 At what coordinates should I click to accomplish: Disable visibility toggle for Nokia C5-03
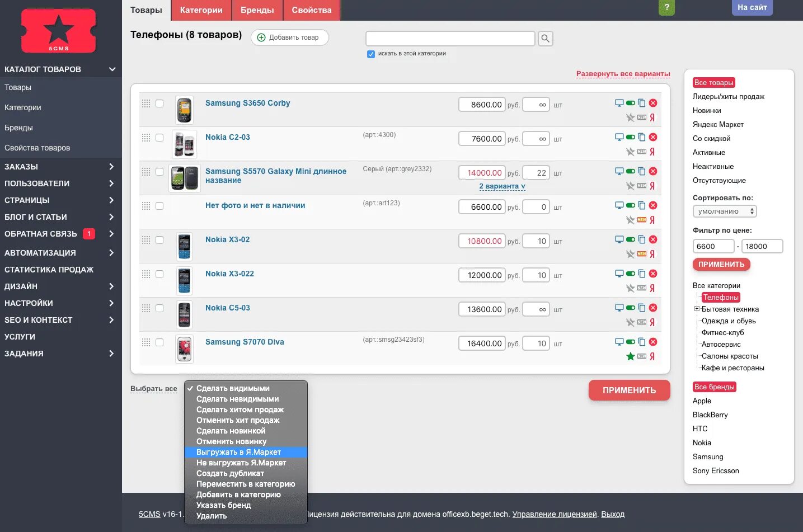[x=631, y=308]
